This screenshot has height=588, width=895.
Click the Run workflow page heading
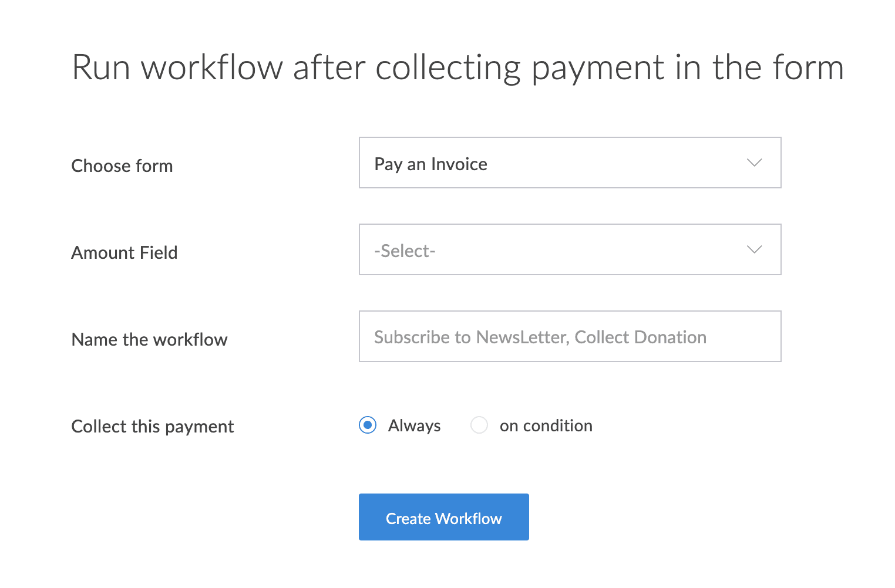tap(458, 67)
